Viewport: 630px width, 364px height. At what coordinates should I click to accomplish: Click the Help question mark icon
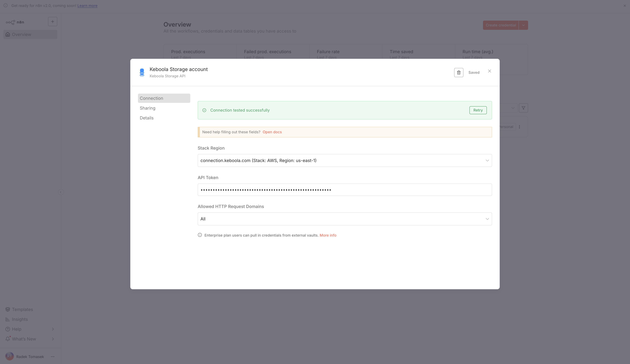(8, 329)
